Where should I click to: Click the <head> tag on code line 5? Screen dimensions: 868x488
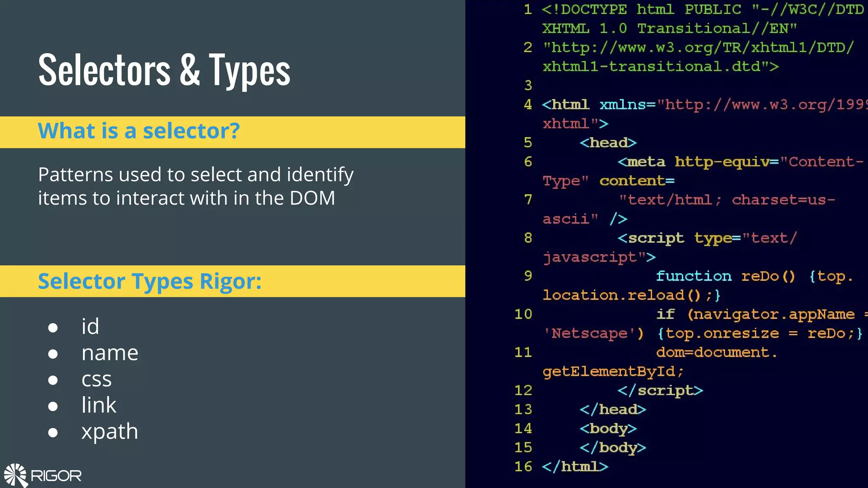click(x=608, y=143)
